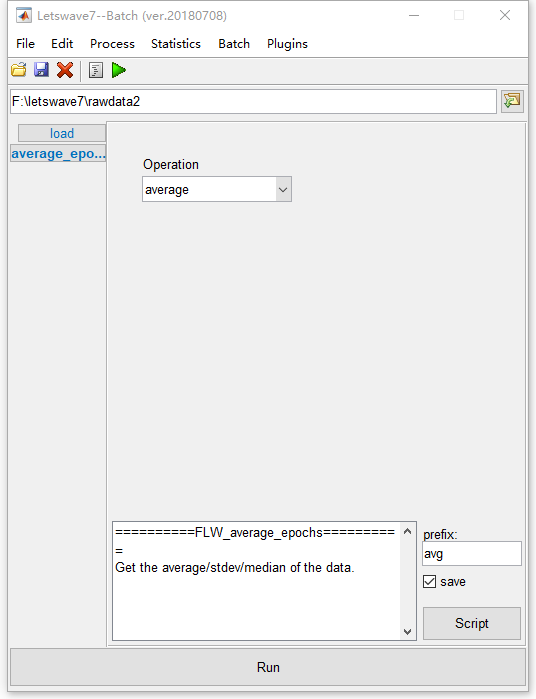The width and height of the screenshot is (536, 699).
Task: Click the description box scroll up arrow
Action: pyautogui.click(x=407, y=531)
